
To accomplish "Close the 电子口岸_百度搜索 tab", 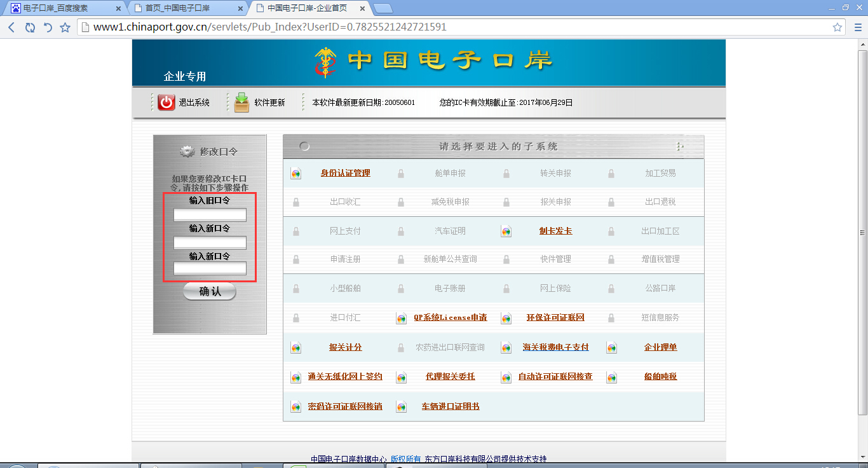I will (x=118, y=9).
